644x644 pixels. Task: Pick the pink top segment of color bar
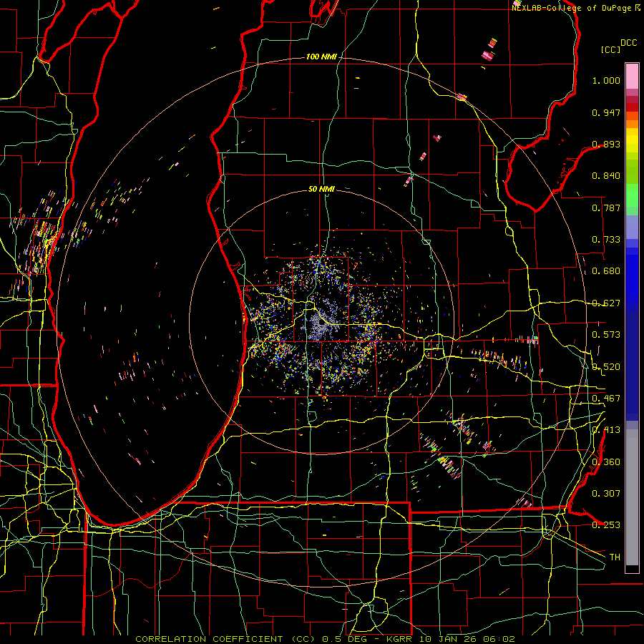pyautogui.click(x=632, y=76)
